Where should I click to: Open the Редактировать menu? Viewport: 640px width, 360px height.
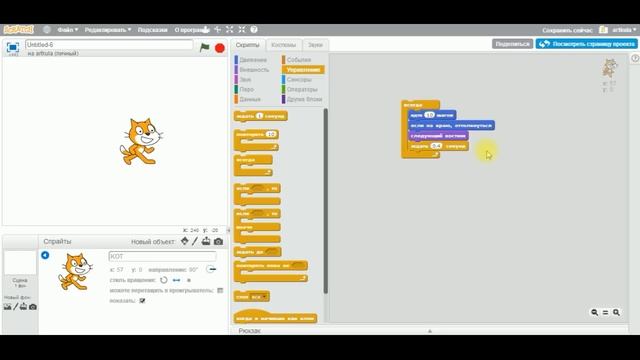(x=108, y=30)
